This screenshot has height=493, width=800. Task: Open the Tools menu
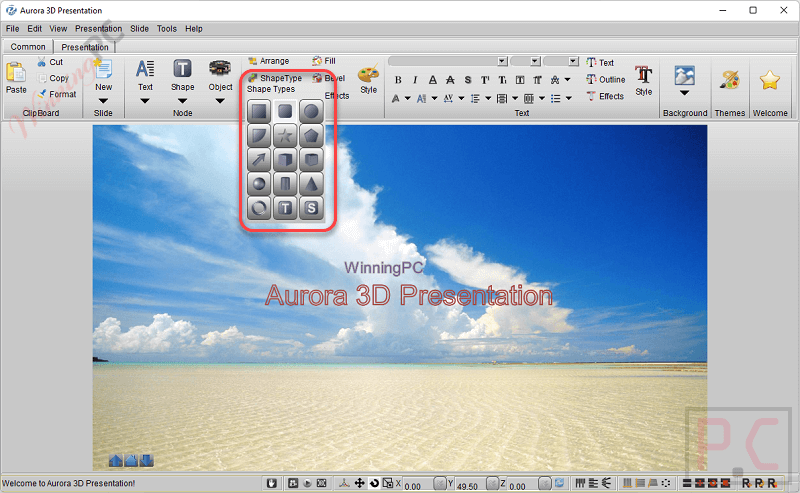tap(167, 29)
